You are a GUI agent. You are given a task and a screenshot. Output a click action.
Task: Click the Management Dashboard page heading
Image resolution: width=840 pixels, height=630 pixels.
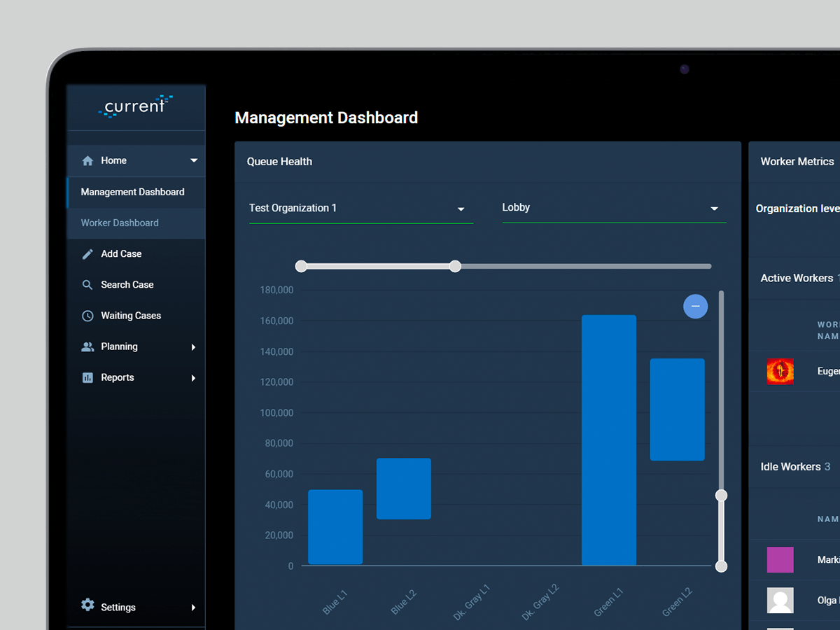tap(326, 118)
